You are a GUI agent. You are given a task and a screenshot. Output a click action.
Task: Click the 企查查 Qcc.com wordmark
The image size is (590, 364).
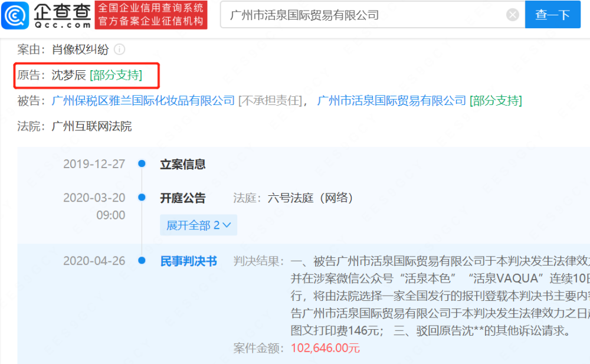(62, 16)
